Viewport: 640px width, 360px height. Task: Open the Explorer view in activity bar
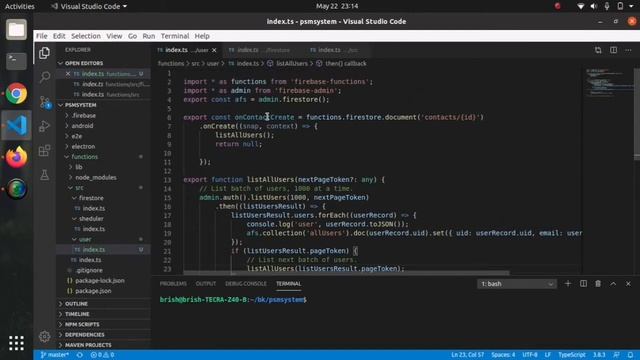point(44,53)
